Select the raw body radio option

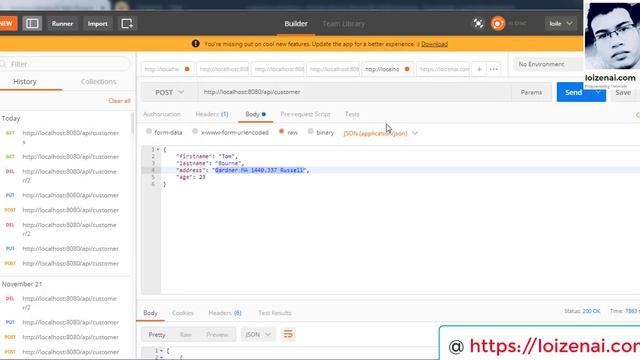point(281,131)
